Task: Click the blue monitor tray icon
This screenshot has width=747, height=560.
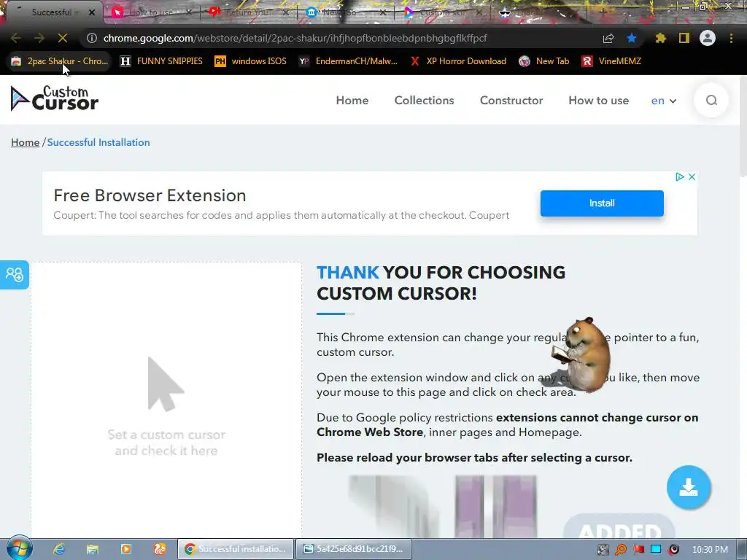Action: point(656,550)
